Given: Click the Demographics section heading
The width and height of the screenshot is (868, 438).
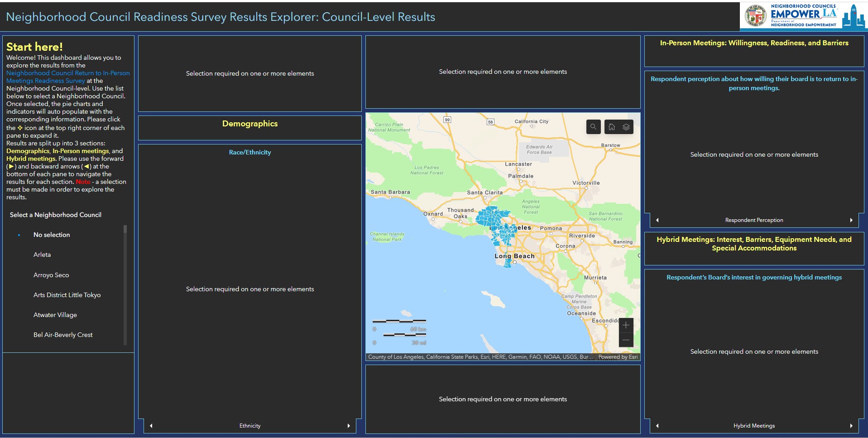Looking at the screenshot, I should (x=250, y=124).
